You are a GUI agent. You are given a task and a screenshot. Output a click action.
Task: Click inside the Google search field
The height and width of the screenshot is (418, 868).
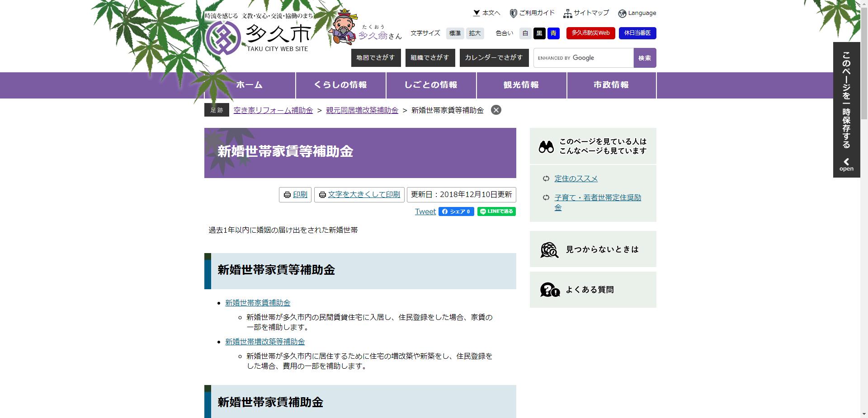(583, 57)
